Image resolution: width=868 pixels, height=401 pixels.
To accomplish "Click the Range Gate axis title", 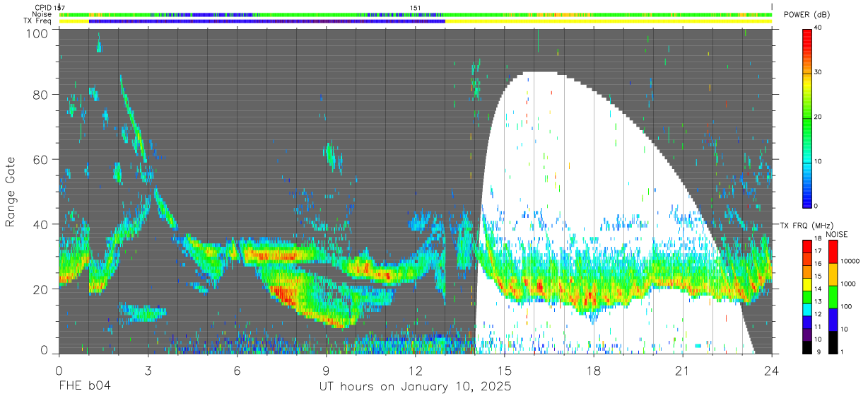I will (x=11, y=192).
